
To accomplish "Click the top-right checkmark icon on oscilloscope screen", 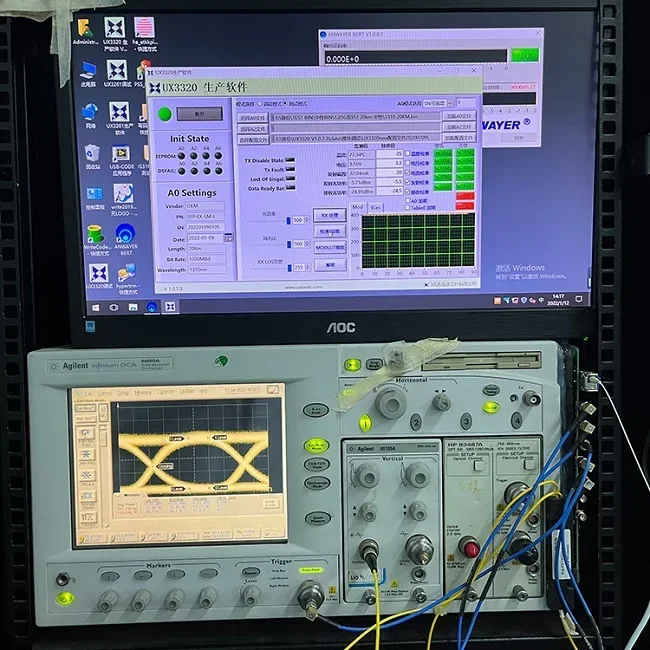I will point(273,390).
